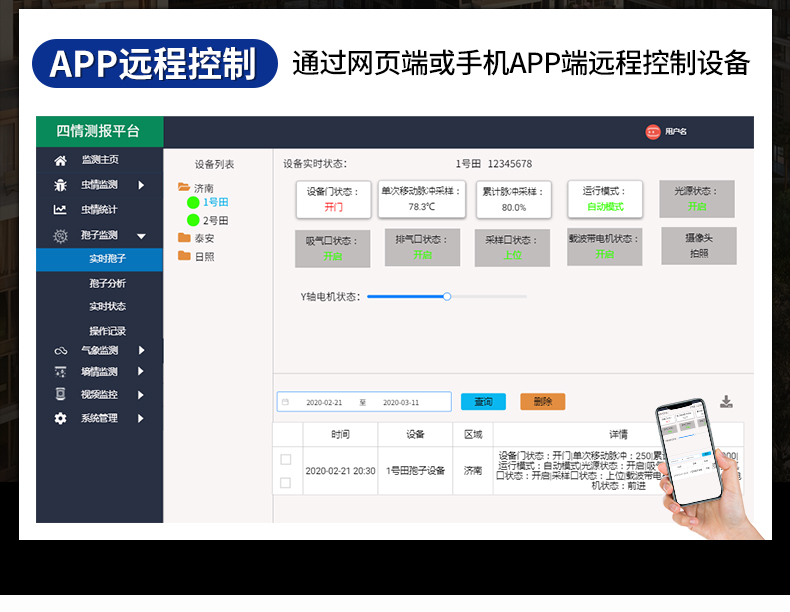This screenshot has width=790, height=612.
Task: Click the cloud icon for 气象监测
Action: 60,351
